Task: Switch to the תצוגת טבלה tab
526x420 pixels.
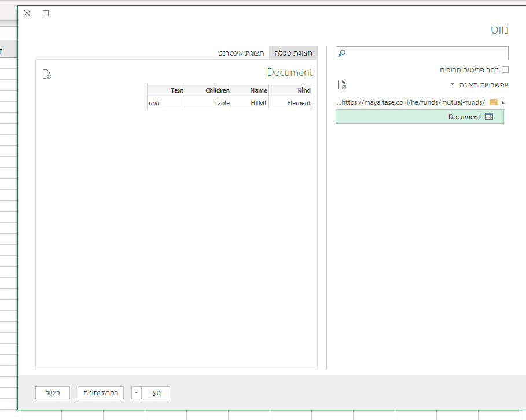Action: click(293, 53)
